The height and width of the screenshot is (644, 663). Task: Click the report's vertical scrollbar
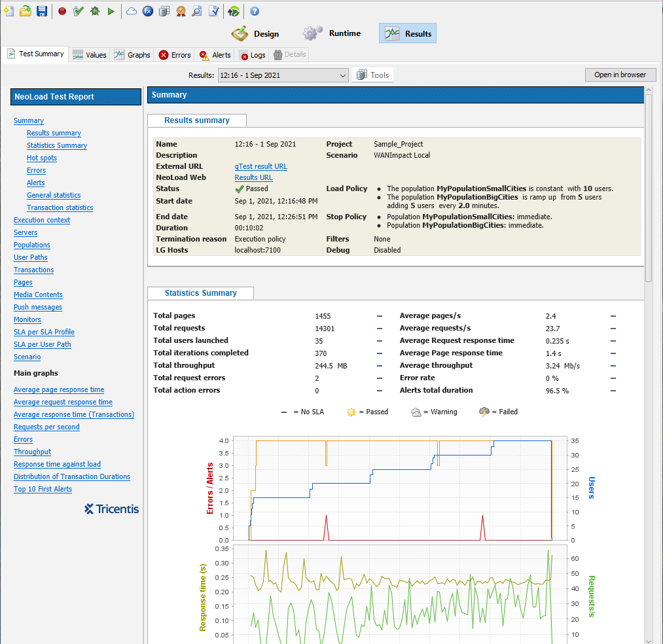tap(649, 188)
